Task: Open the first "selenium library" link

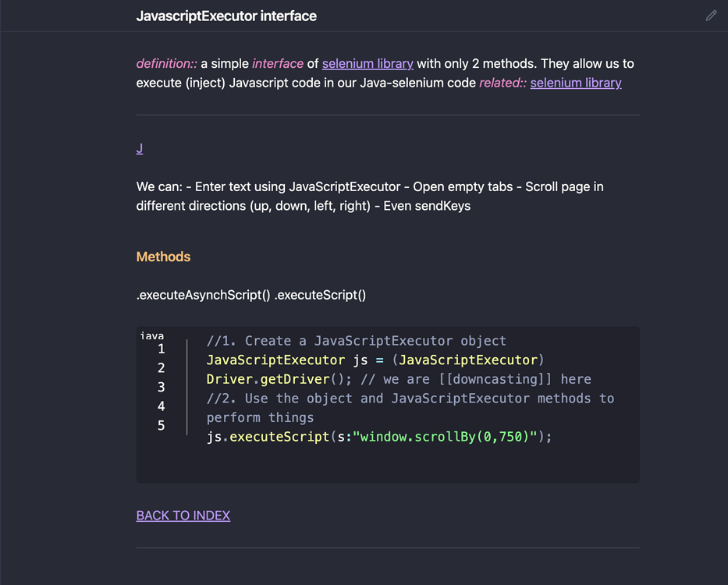Action: click(368, 63)
